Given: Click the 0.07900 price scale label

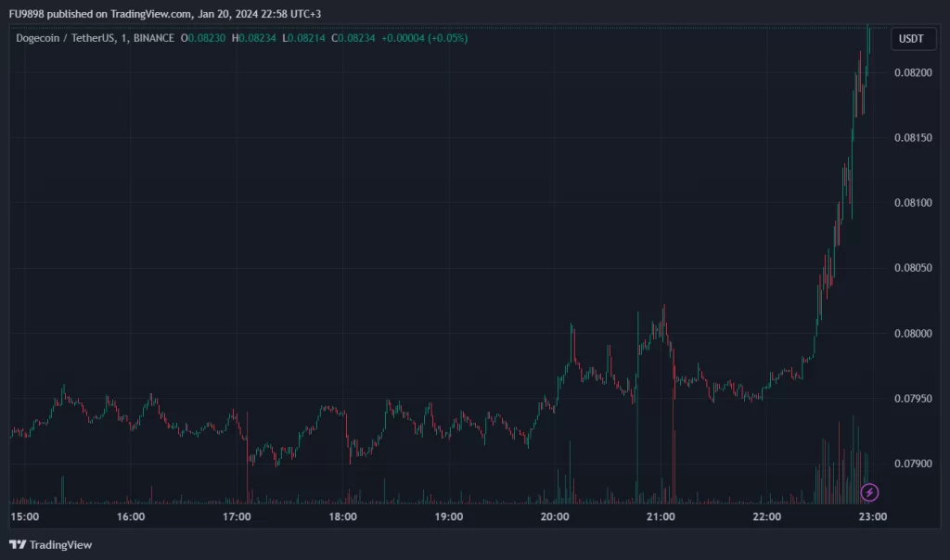Looking at the screenshot, I should (910, 464).
